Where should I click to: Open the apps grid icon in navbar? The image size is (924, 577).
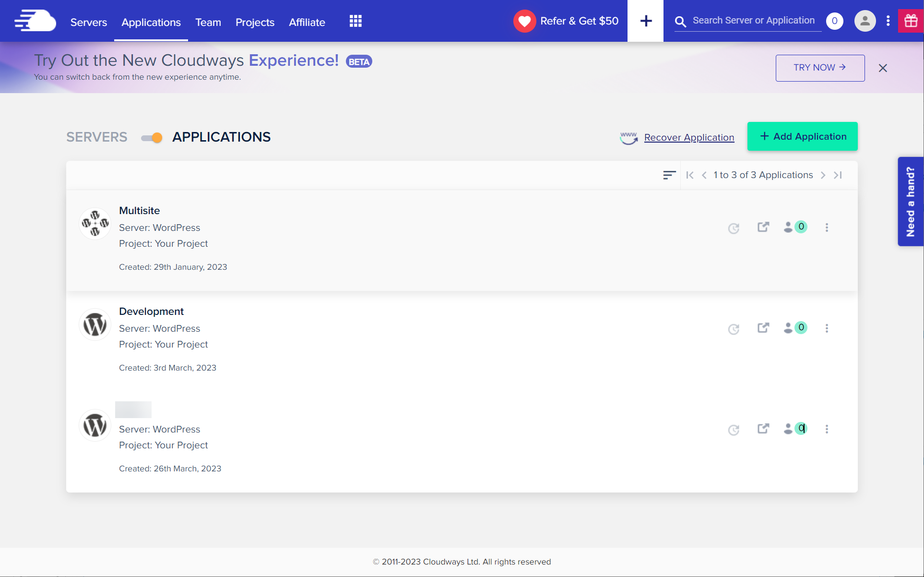[x=355, y=21]
